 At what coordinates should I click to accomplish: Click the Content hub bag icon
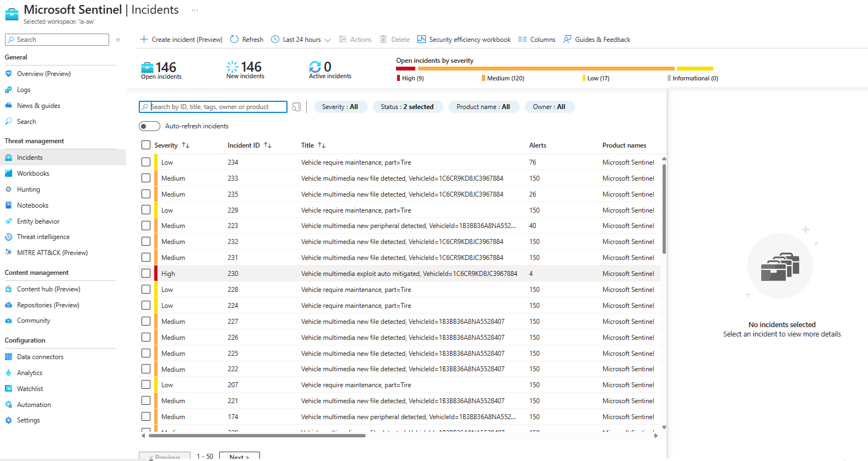8,289
